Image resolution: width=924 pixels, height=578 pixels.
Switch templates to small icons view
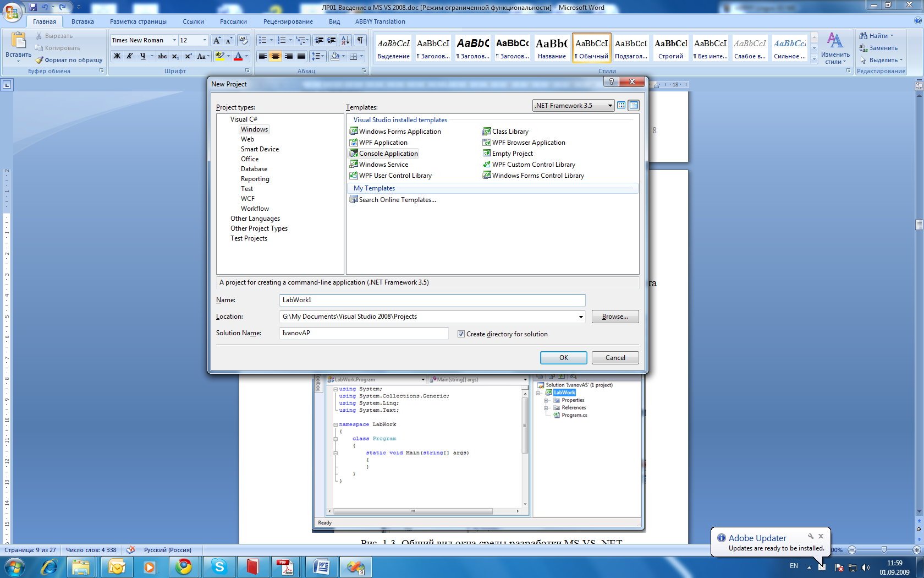click(634, 105)
